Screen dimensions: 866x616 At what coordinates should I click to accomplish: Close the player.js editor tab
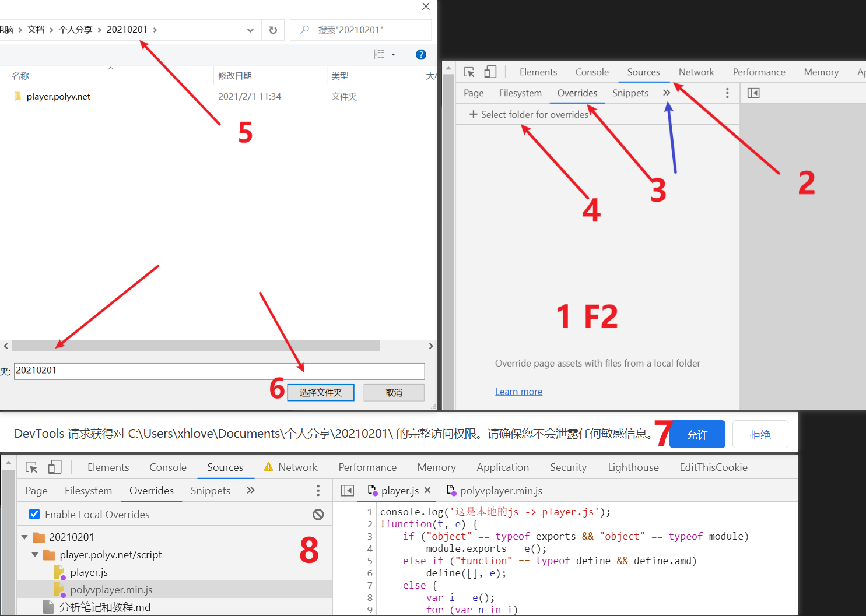pos(427,491)
